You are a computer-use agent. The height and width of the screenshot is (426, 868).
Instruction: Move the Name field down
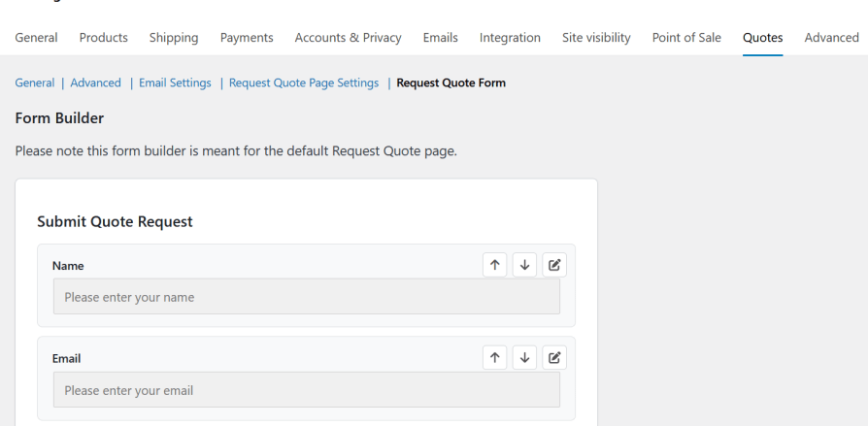pyautogui.click(x=524, y=265)
